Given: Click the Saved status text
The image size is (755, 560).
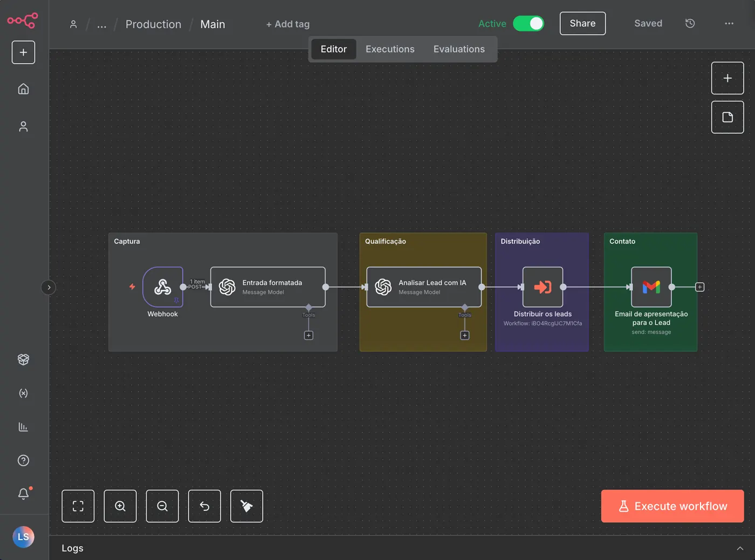Looking at the screenshot, I should pos(648,24).
